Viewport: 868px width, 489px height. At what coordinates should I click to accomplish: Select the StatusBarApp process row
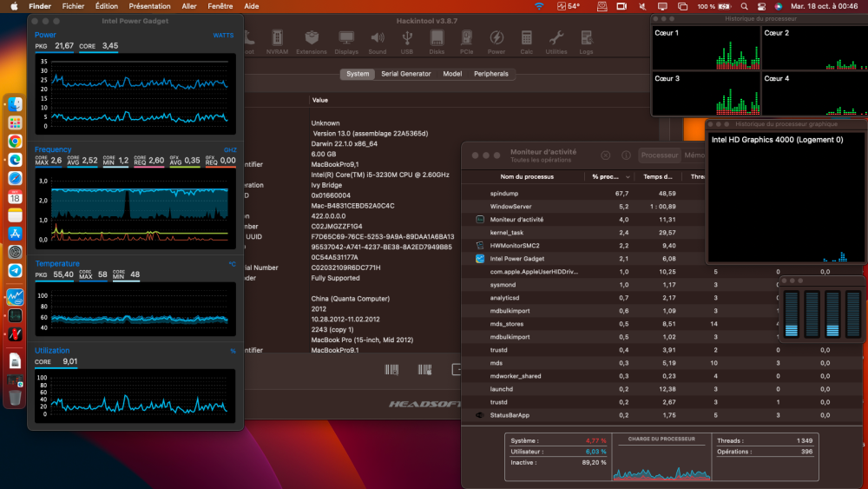pyautogui.click(x=661, y=415)
